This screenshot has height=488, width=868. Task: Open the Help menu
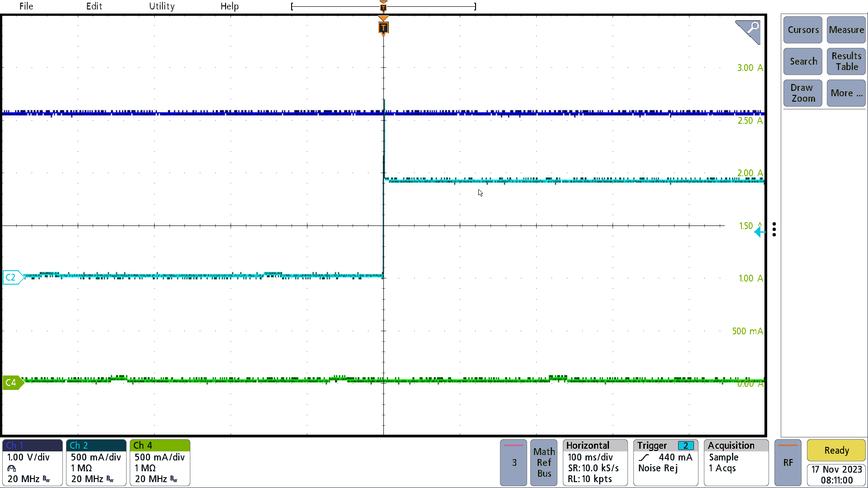coord(230,6)
